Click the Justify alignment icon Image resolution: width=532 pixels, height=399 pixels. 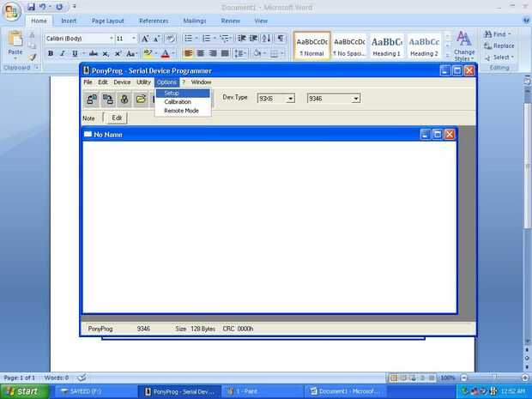[225, 53]
